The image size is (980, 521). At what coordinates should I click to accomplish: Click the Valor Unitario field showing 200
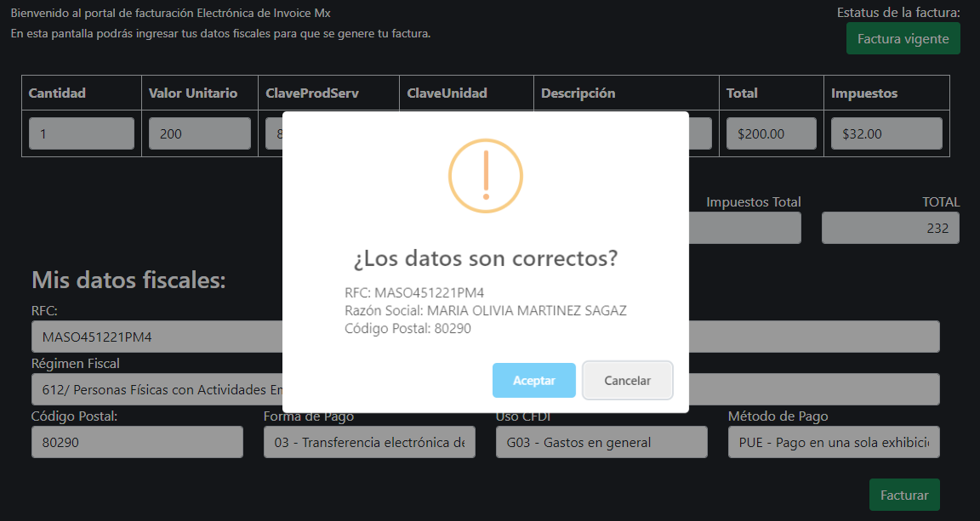tap(199, 133)
